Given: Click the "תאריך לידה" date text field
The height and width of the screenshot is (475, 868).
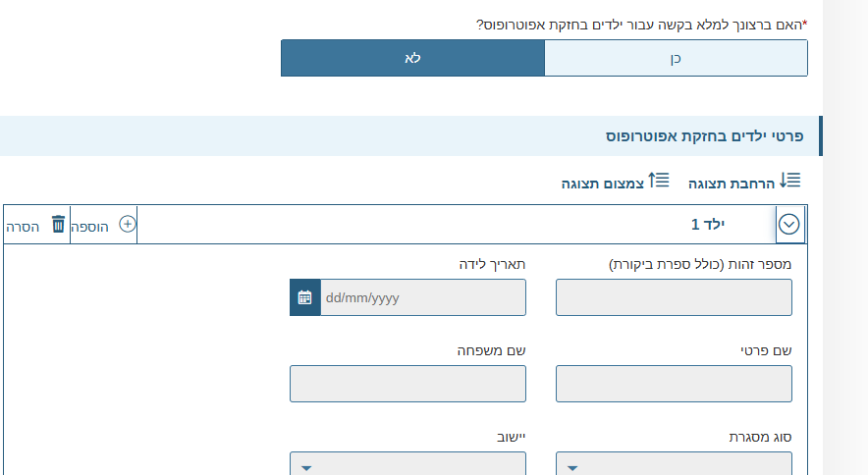Looking at the screenshot, I should click(422, 297).
